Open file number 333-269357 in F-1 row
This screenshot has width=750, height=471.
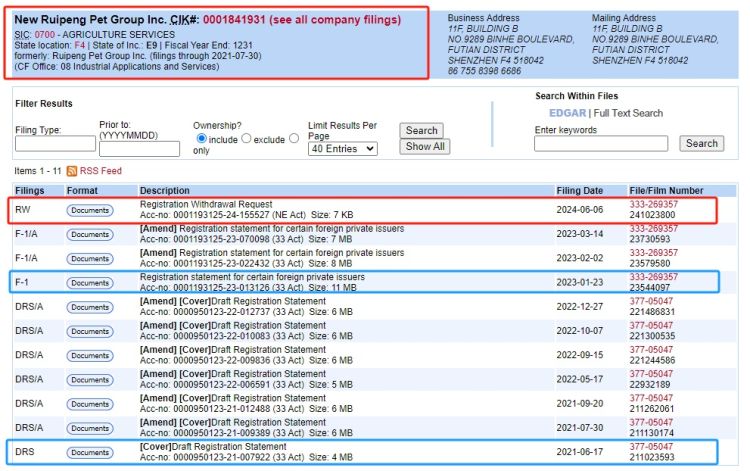[x=653, y=277]
